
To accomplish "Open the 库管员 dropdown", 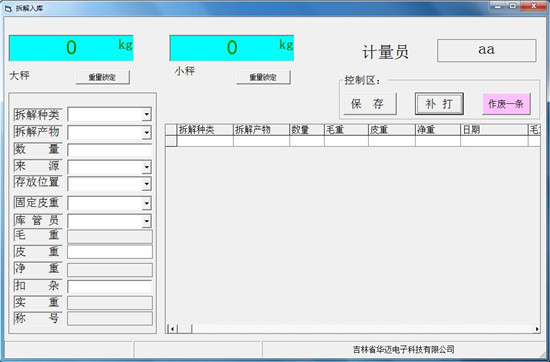I will click(x=147, y=221).
